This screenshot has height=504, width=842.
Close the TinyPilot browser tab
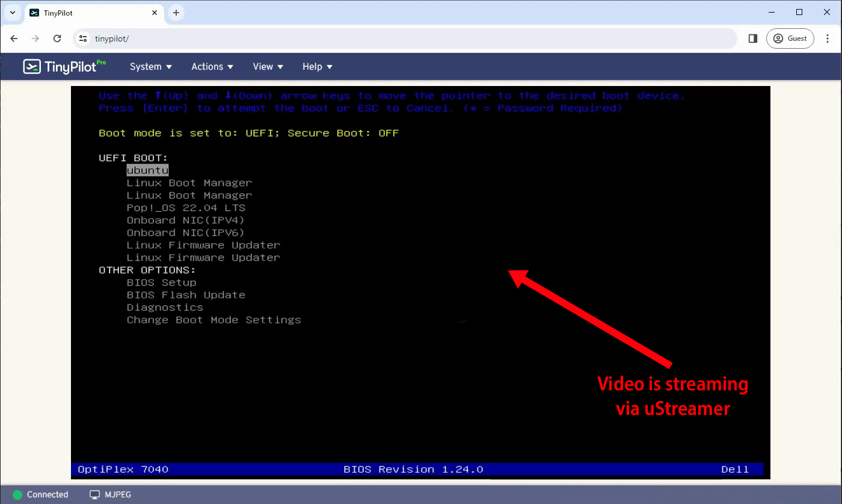154,13
